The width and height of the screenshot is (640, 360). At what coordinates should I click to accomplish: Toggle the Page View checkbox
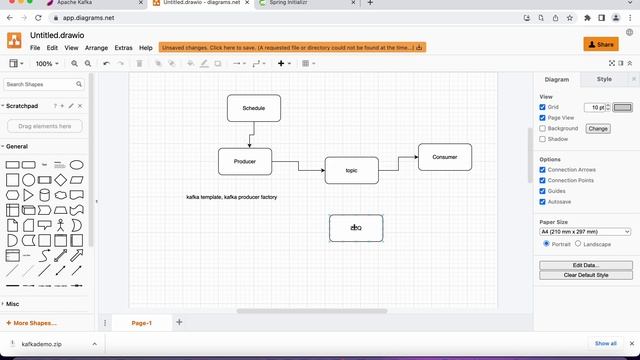542,118
